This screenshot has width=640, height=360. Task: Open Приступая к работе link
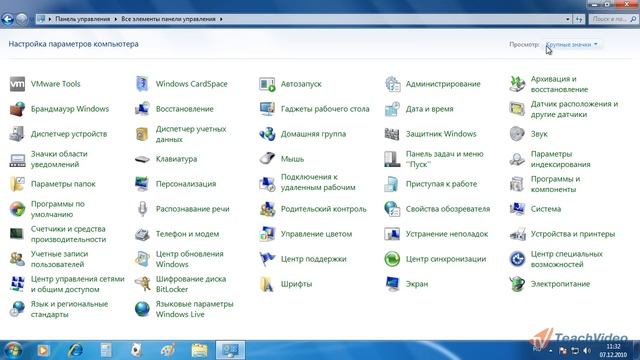(441, 184)
